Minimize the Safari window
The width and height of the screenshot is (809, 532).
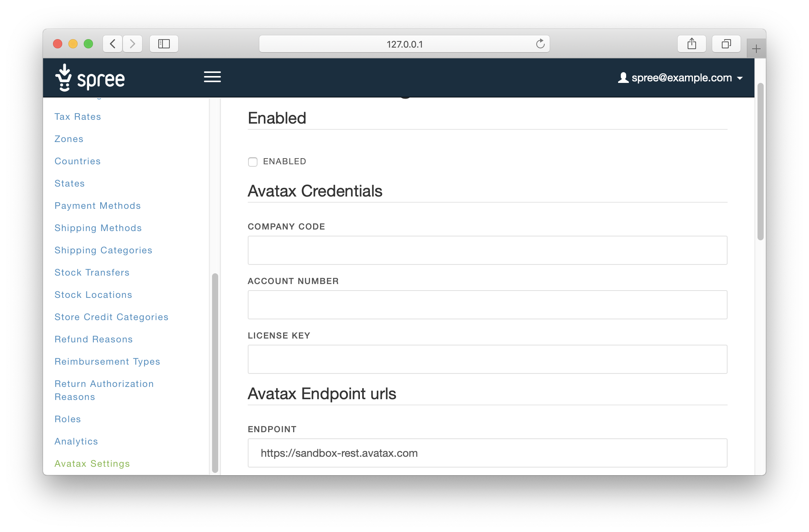pos(73,44)
